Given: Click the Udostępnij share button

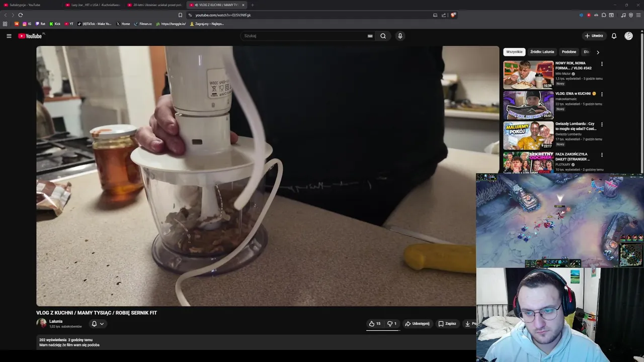Looking at the screenshot, I should coord(417,324).
